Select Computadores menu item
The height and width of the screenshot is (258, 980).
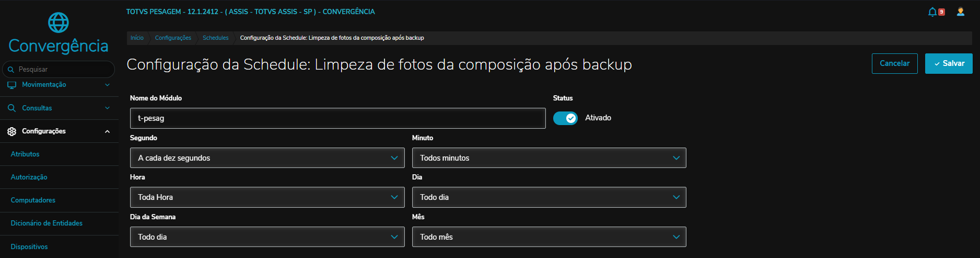(33, 200)
